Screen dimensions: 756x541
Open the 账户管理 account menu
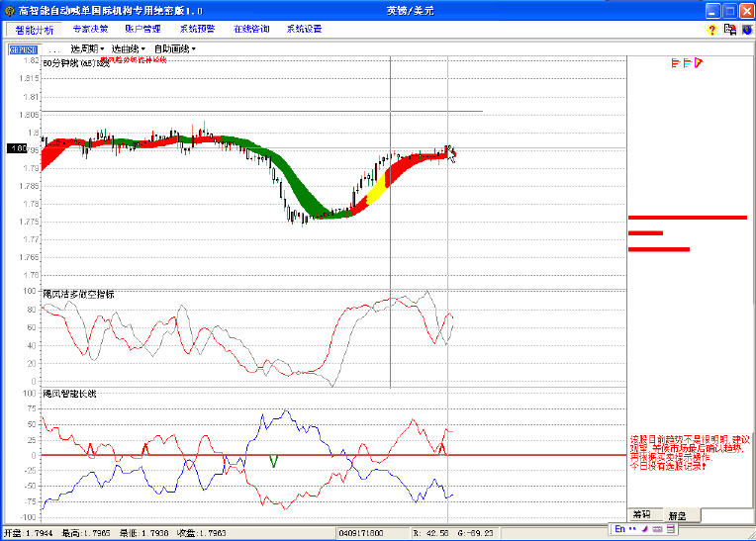click(x=142, y=30)
